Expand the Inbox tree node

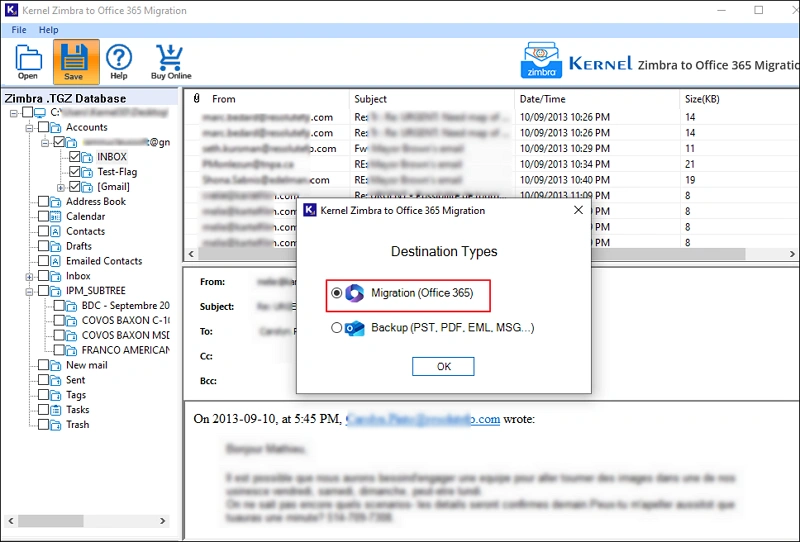pyautogui.click(x=29, y=277)
